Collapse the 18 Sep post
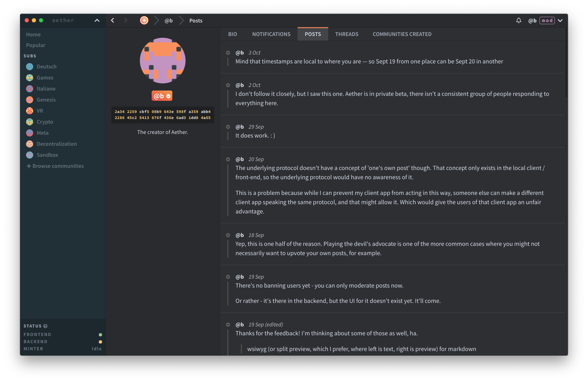 [x=228, y=235]
